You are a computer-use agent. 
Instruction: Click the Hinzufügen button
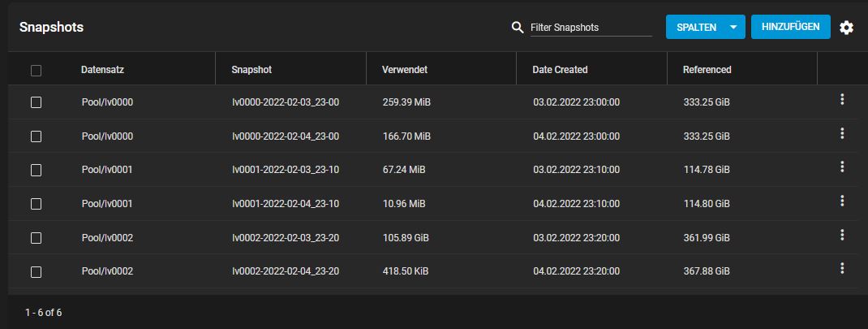pos(791,27)
